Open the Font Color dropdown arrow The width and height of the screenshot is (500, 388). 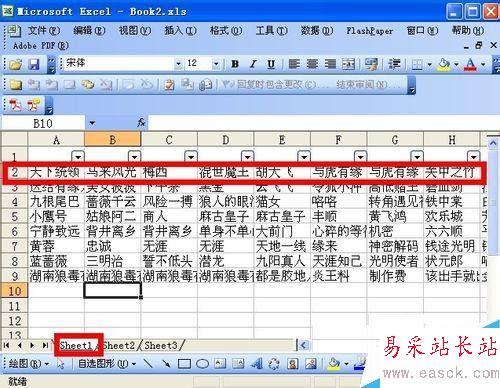coord(483,64)
